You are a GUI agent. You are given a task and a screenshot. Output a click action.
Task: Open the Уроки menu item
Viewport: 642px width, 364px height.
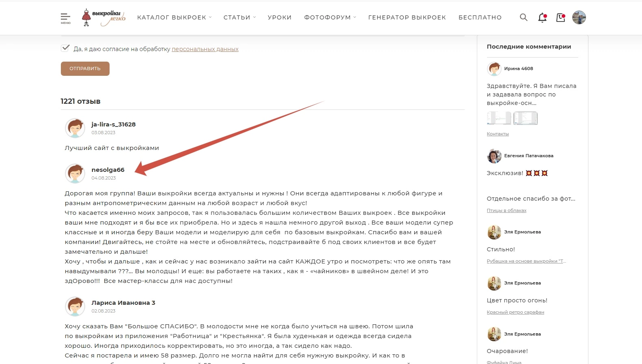[x=280, y=17]
